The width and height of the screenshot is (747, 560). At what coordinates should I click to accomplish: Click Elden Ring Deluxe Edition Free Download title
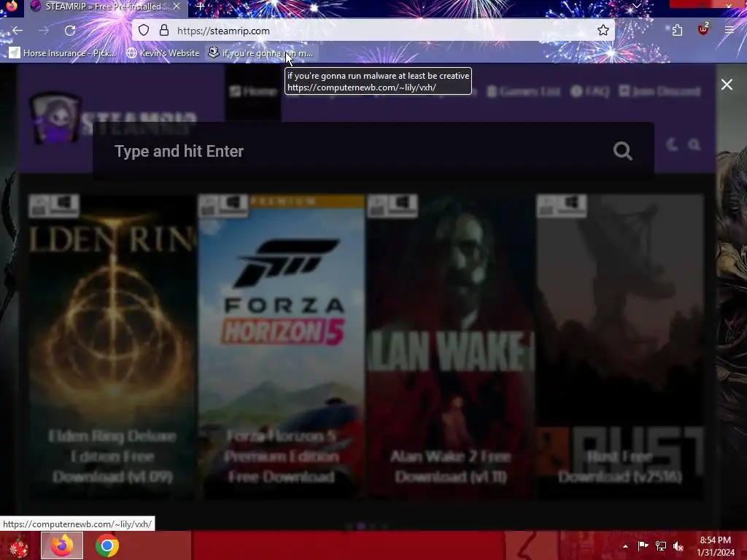[x=112, y=456]
